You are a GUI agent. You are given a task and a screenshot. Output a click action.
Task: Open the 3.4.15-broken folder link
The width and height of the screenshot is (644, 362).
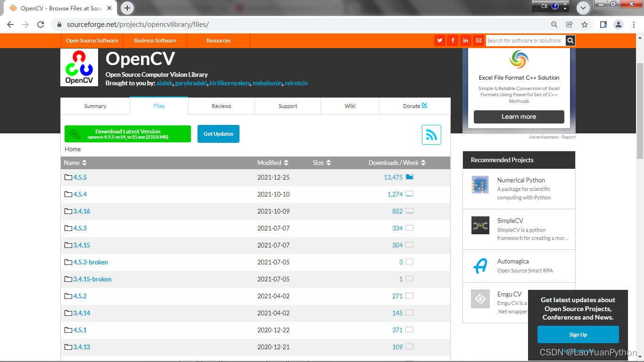coord(92,279)
